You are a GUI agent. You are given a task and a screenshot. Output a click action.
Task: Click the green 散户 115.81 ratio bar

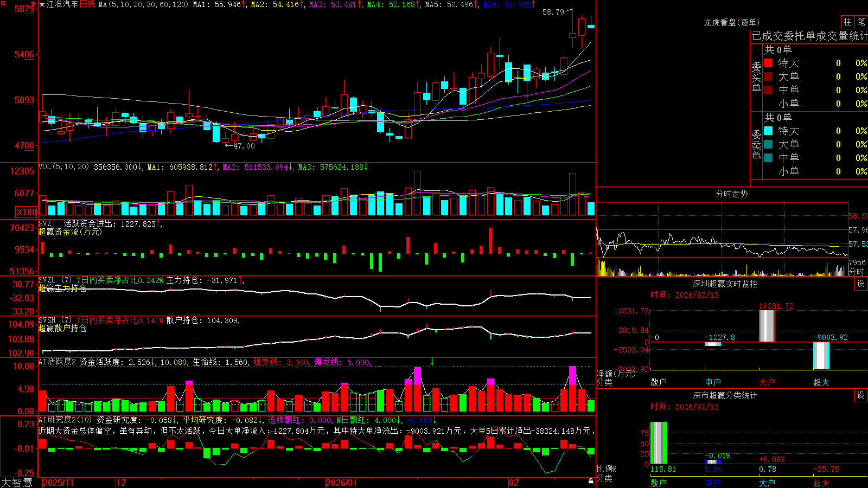pyautogui.click(x=659, y=442)
